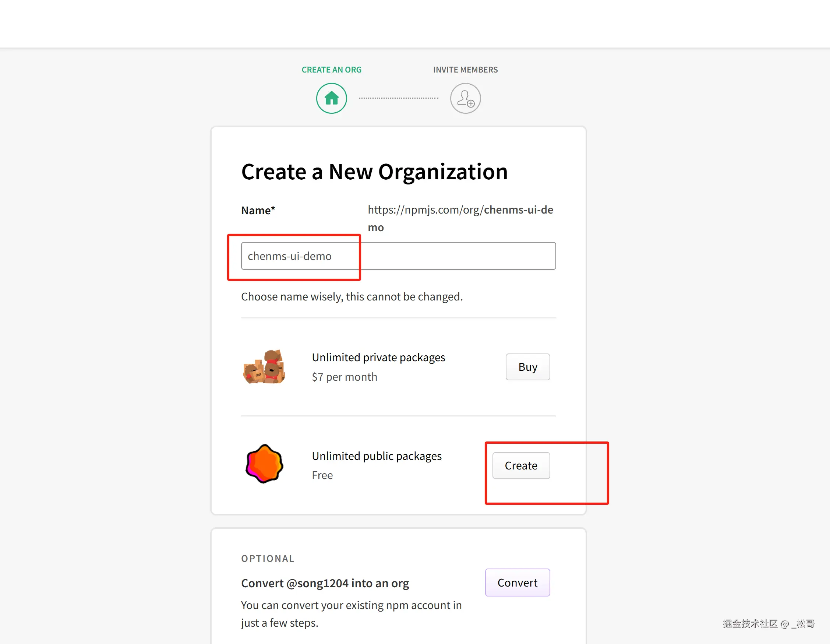This screenshot has width=830, height=644.
Task: Click the 'Unlimited private packages' text
Action: (x=378, y=358)
